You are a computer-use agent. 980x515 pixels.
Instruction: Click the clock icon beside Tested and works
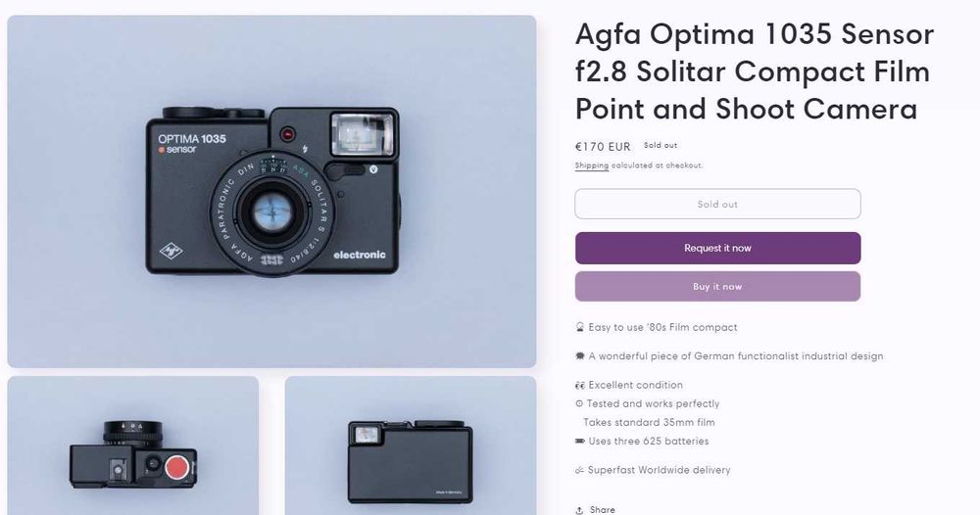[x=579, y=403]
